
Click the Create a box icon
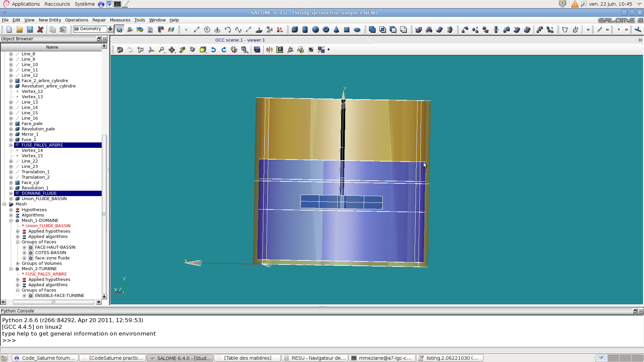pyautogui.click(x=294, y=29)
